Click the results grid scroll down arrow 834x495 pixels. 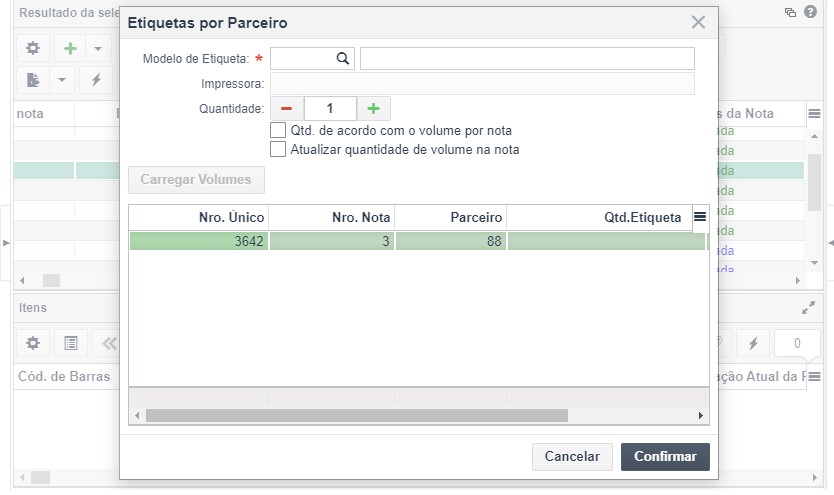(814, 263)
